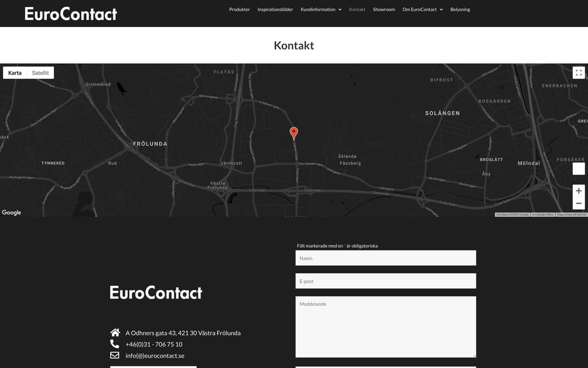Expand the Kundinformation dropdown menu
588x368 pixels.
point(321,9)
